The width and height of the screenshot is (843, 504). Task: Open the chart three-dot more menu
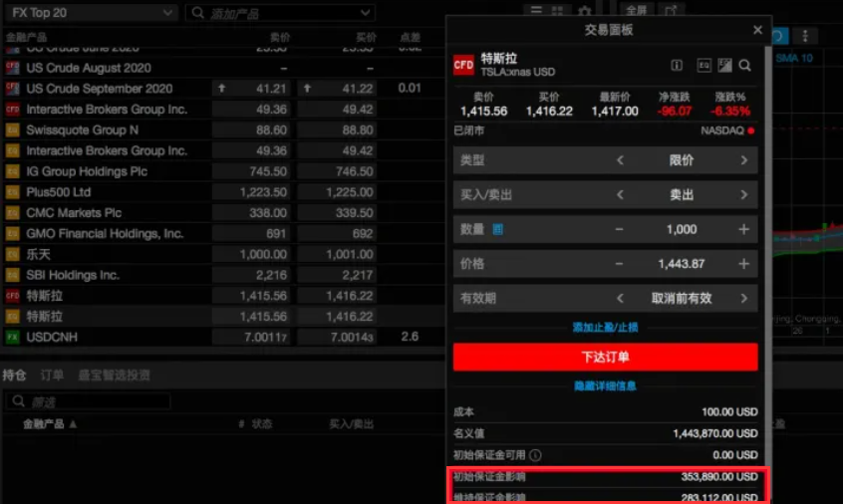pyautogui.click(x=805, y=36)
